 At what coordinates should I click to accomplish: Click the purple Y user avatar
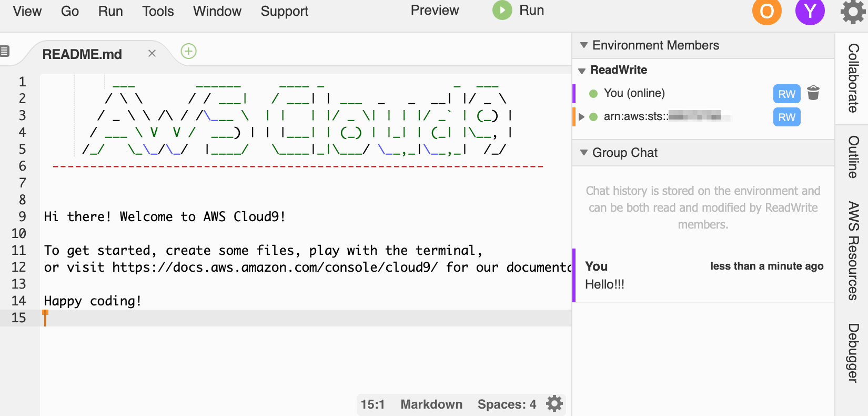click(810, 11)
